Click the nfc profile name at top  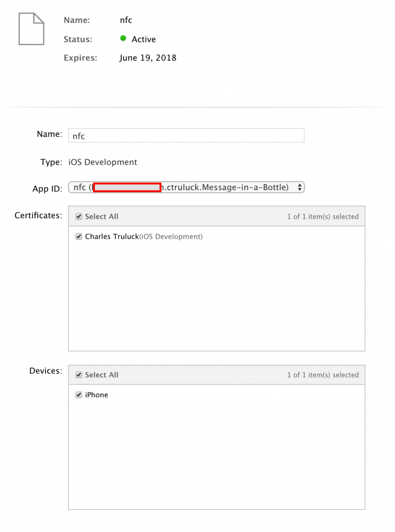tap(125, 20)
